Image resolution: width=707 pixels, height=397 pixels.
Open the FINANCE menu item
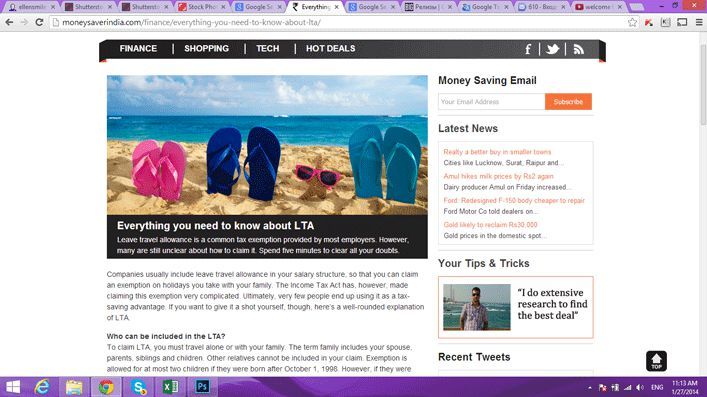point(138,48)
